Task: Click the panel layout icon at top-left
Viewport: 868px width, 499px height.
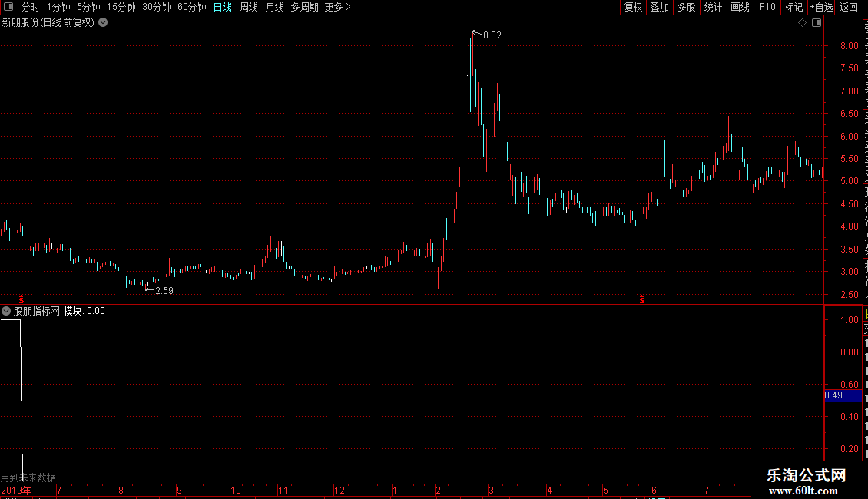Action: click(8, 7)
